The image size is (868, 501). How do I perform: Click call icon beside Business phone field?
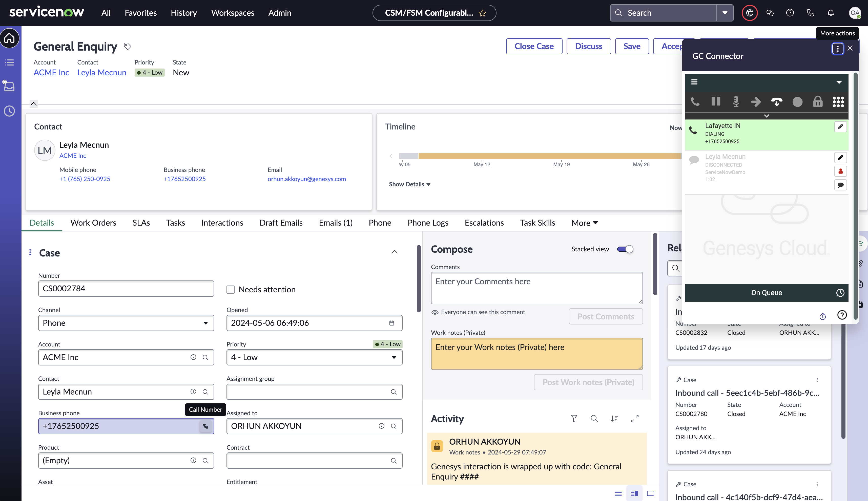click(205, 426)
